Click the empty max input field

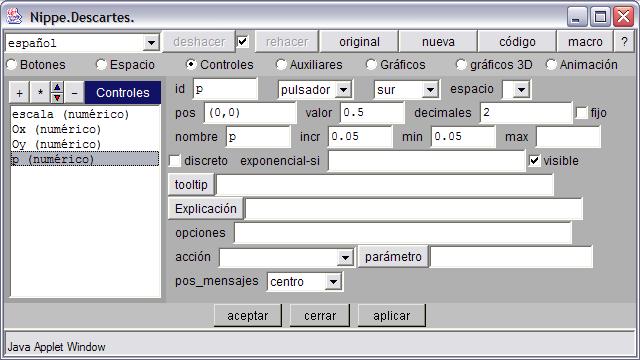568,137
